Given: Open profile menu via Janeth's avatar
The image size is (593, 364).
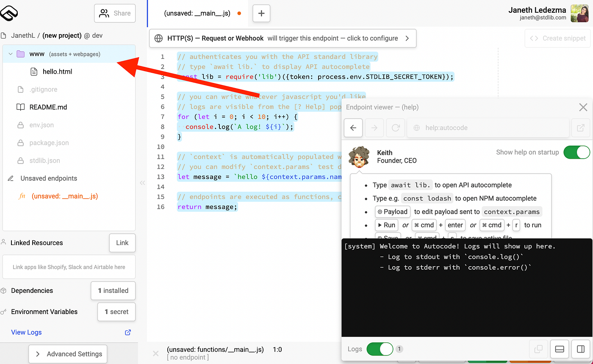Looking at the screenshot, I should pos(580,13).
